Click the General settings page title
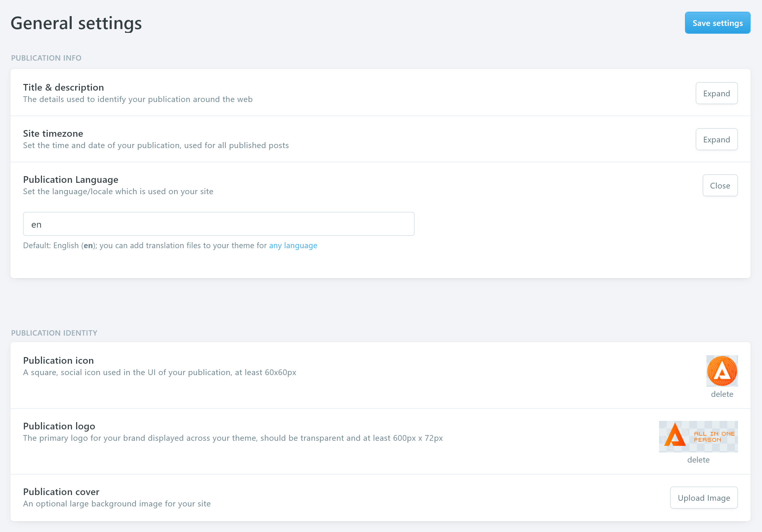The height and width of the screenshot is (532, 762). coord(76,23)
